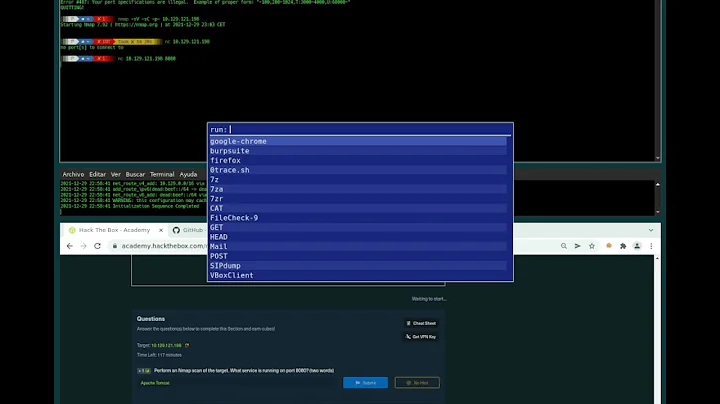Reload the Chrome page
The image size is (720, 404).
tap(97, 246)
